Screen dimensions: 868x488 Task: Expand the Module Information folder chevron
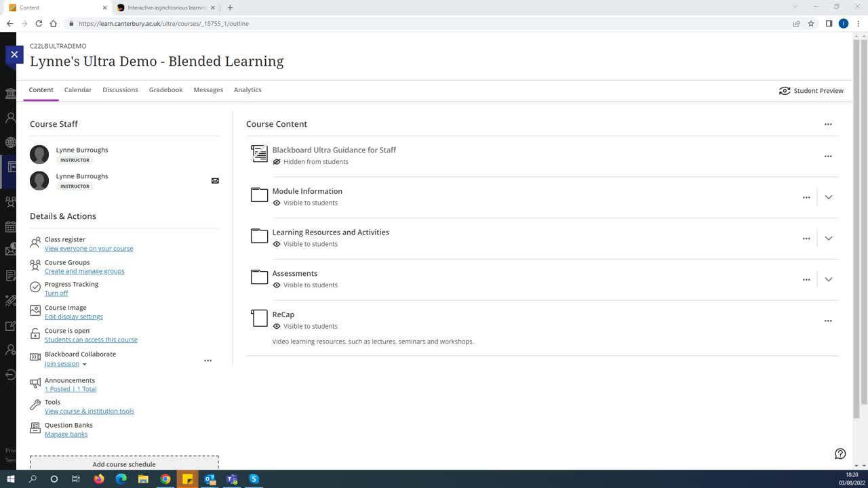tap(828, 197)
